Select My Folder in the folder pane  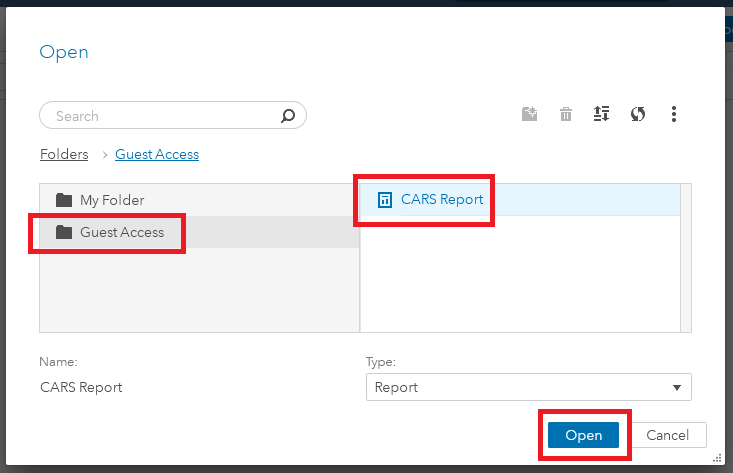[112, 200]
